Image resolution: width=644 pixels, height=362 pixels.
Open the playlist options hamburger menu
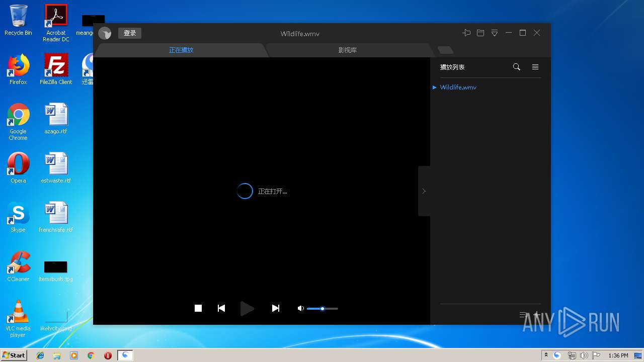(535, 67)
